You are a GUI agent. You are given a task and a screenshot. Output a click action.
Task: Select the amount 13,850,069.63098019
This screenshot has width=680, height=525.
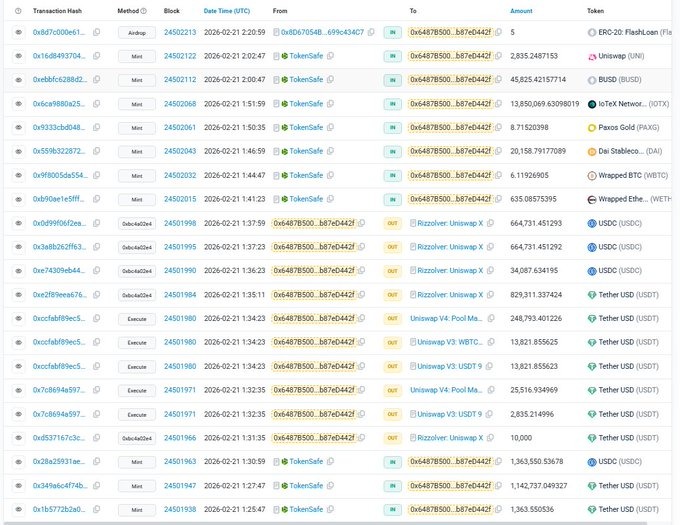pyautogui.click(x=545, y=104)
